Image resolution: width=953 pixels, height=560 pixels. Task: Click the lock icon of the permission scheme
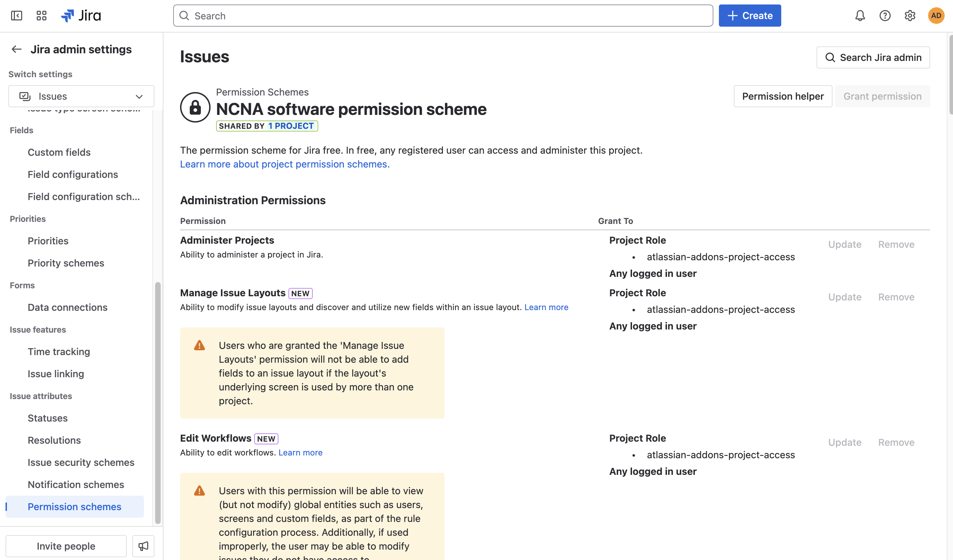195,107
